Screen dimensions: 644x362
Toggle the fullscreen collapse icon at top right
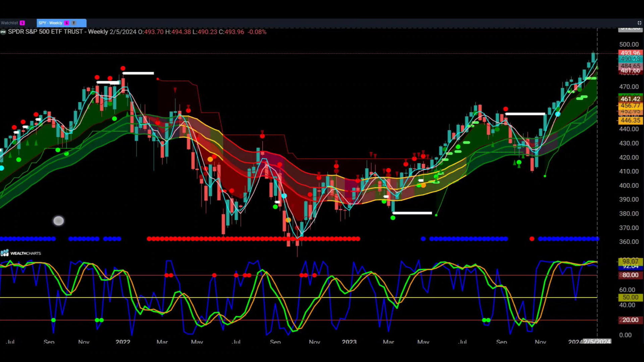pos(639,23)
